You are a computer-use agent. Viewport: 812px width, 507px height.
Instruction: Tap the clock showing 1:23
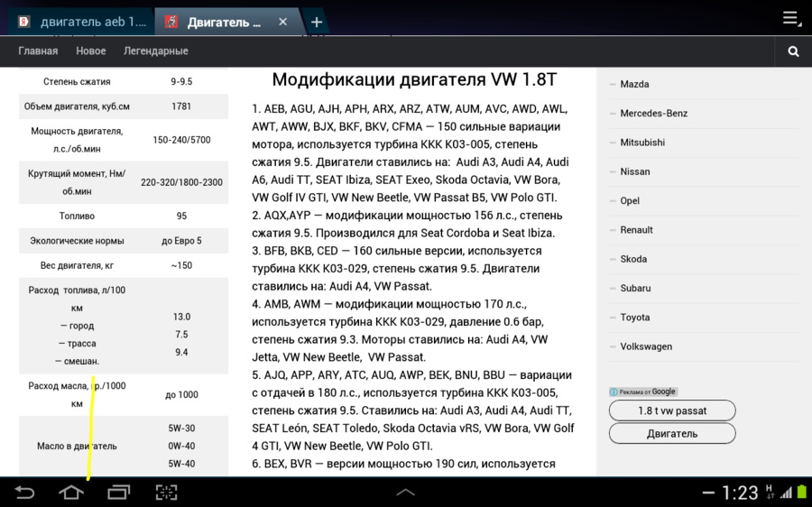[740, 493]
